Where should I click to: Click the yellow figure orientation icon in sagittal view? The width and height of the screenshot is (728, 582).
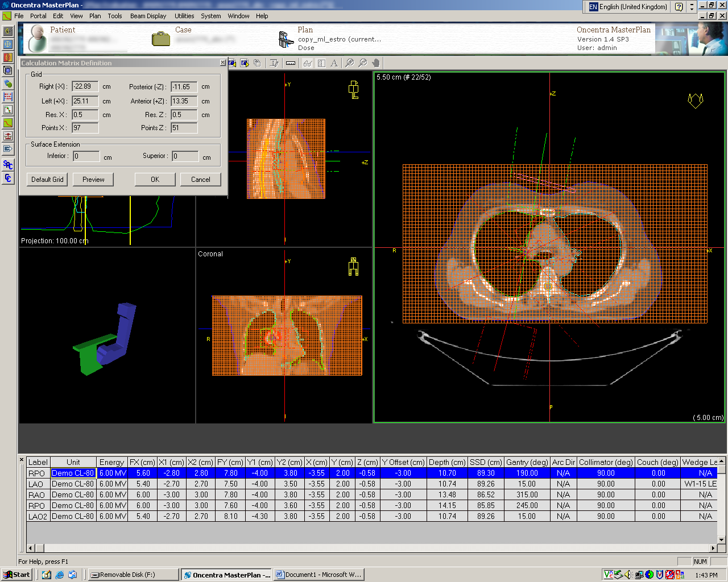354,90
